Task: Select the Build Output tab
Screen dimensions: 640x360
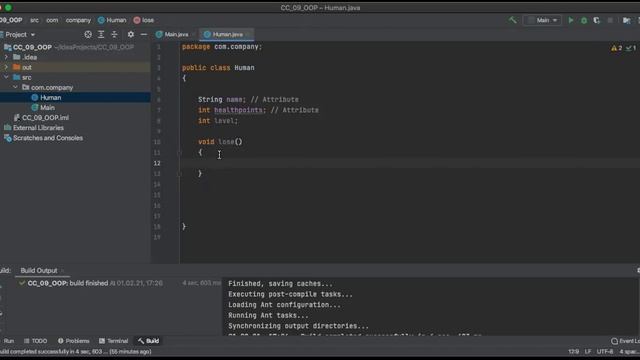Action: (39, 271)
